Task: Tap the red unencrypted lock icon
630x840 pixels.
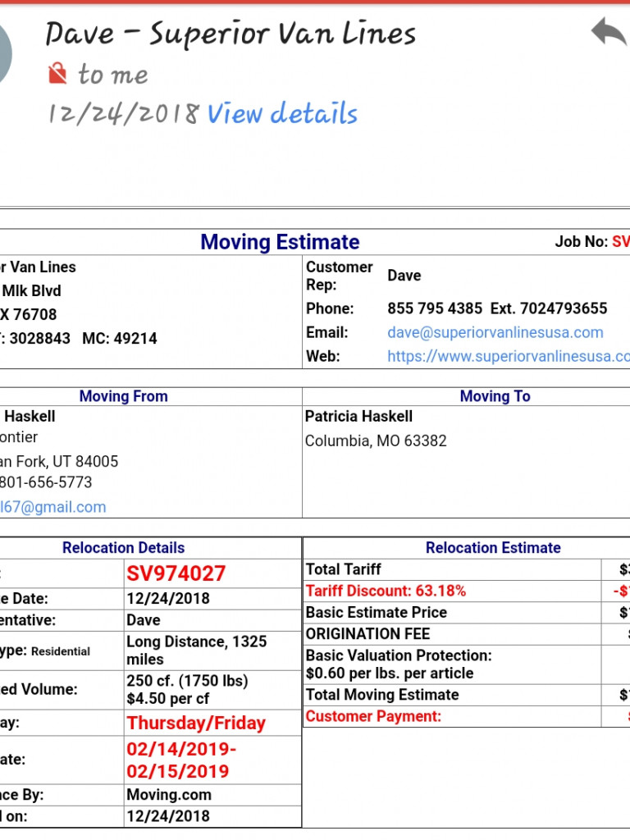Action: coord(57,73)
